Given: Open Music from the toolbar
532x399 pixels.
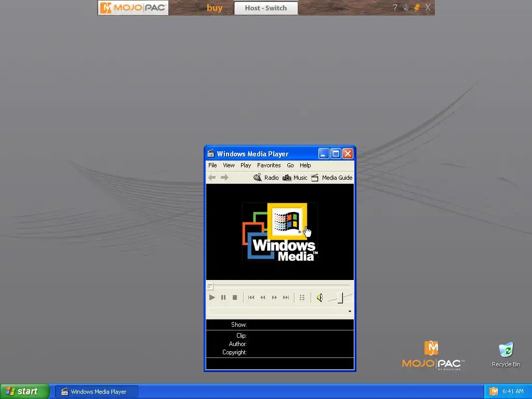Looking at the screenshot, I should (295, 178).
